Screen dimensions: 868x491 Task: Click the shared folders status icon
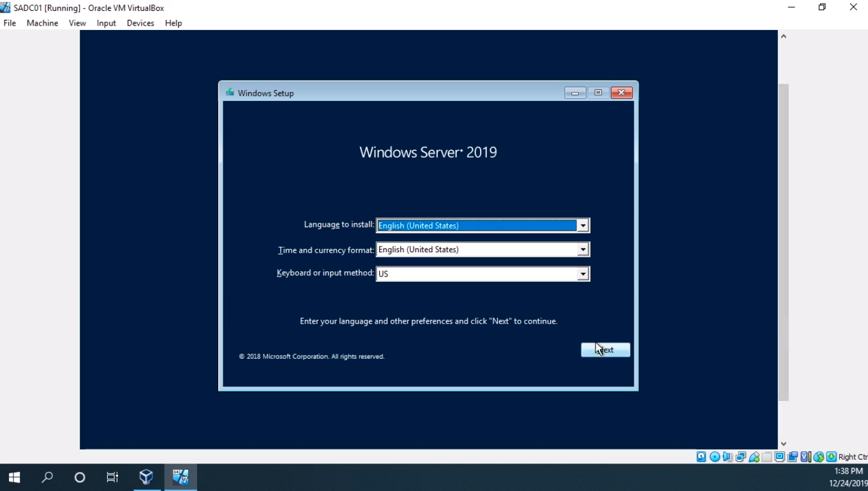767,457
